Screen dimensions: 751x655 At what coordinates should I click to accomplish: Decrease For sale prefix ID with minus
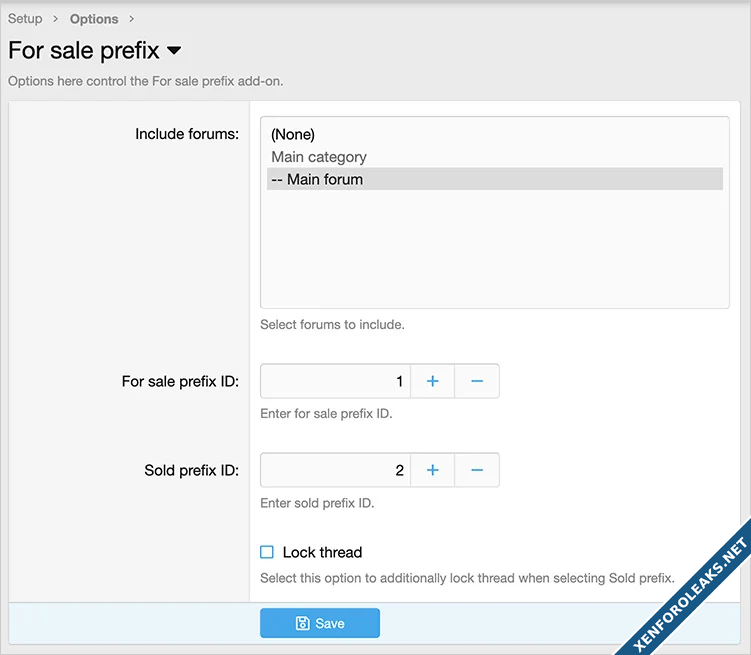pyautogui.click(x=477, y=381)
